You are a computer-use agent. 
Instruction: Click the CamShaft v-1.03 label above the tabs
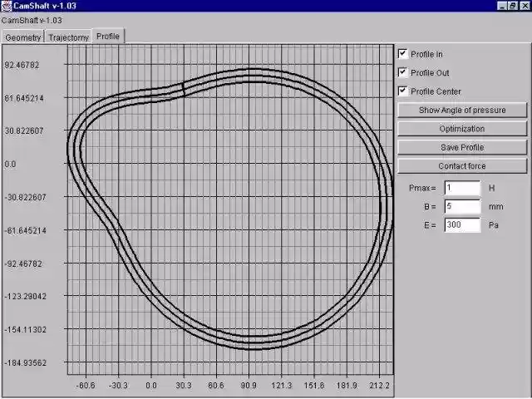[32, 19]
